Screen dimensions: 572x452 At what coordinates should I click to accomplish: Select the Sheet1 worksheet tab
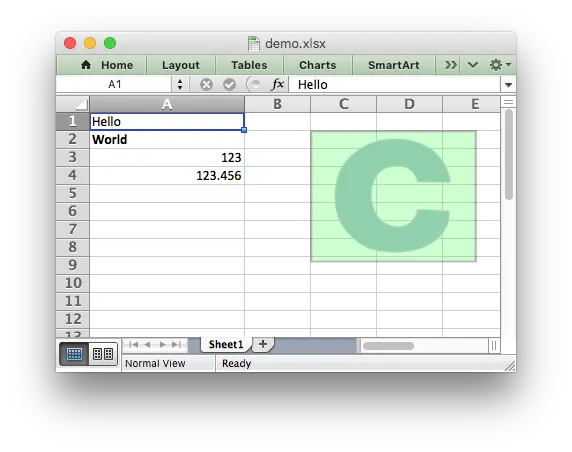click(x=226, y=344)
